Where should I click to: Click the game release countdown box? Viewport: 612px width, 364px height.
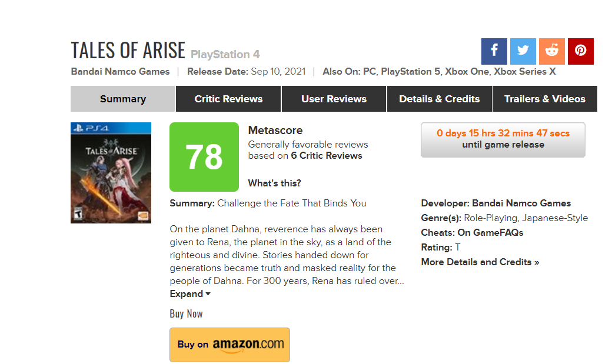[503, 140]
